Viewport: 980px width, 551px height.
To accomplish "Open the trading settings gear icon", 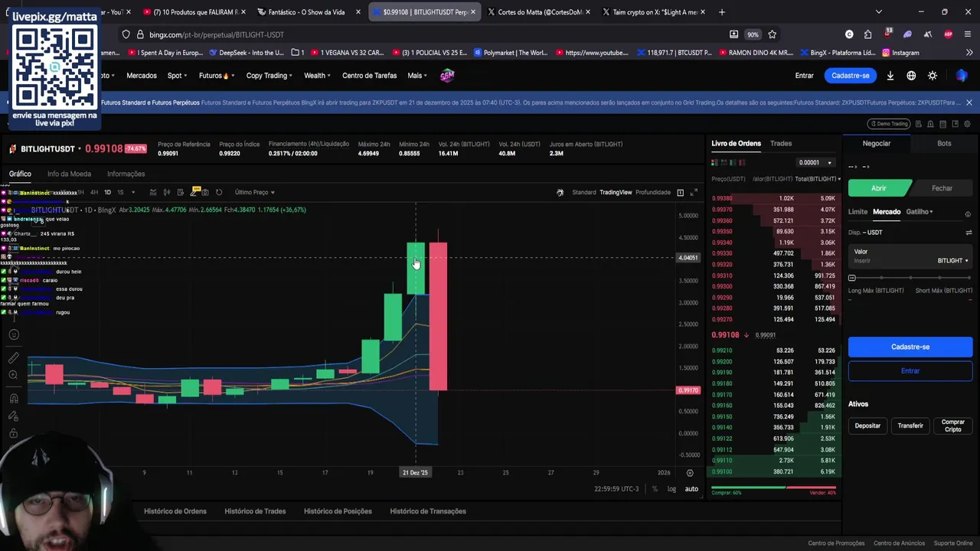I will click(968, 124).
